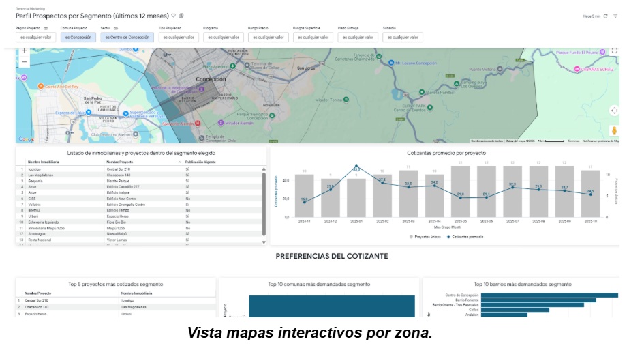Click Terminal de Buses de Collao marker

[247, 65]
